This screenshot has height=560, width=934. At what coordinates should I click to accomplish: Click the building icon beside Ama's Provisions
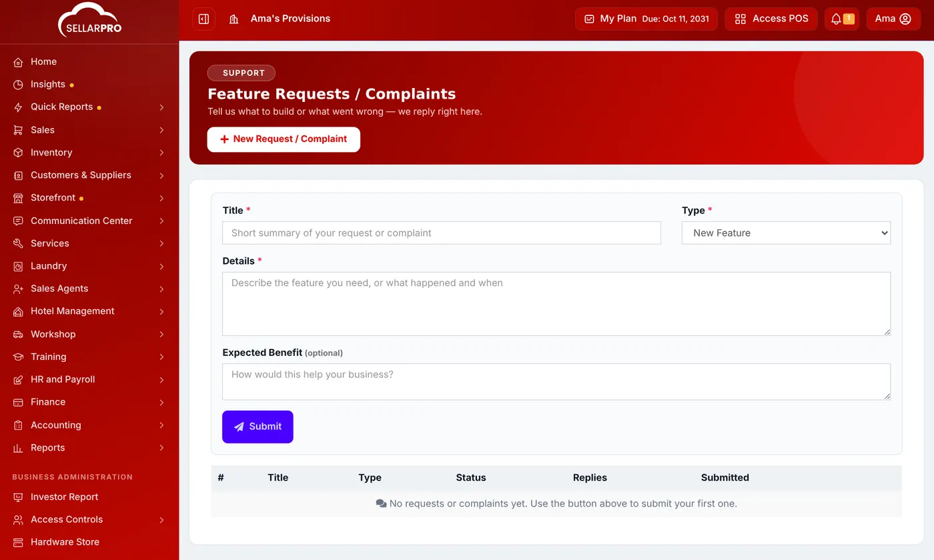tap(233, 19)
